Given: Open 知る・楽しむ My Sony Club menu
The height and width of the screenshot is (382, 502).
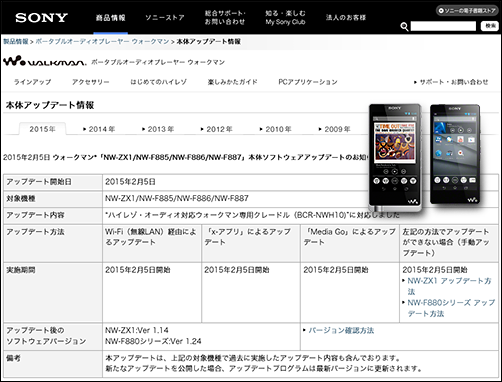Looking at the screenshot, I should (285, 18).
